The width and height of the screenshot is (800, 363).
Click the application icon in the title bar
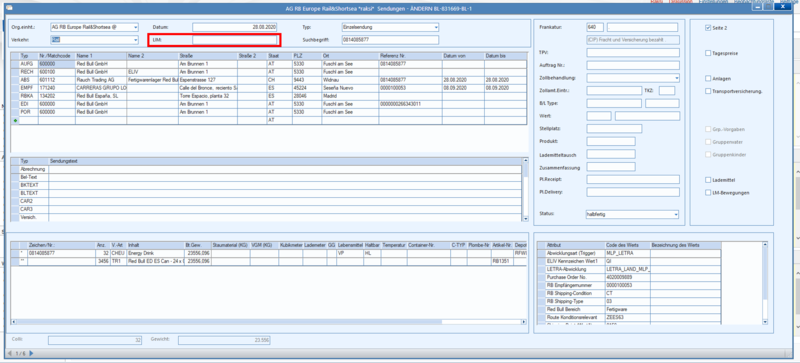[x=10, y=8]
